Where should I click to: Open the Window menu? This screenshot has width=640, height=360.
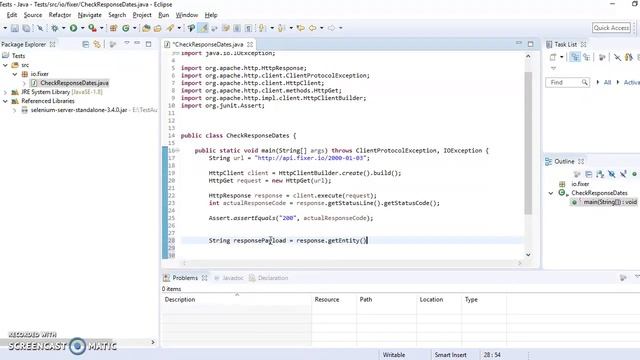coord(187,15)
